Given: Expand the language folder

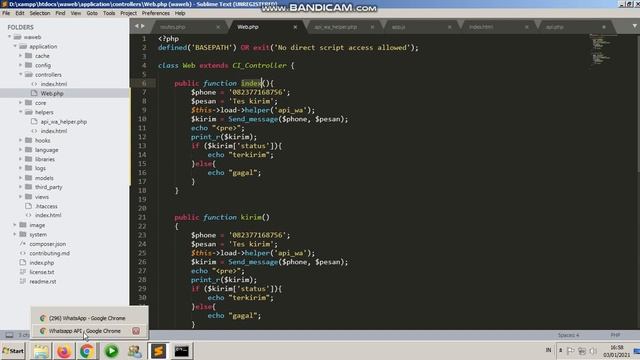Looking at the screenshot, I should pyautogui.click(x=20, y=149).
